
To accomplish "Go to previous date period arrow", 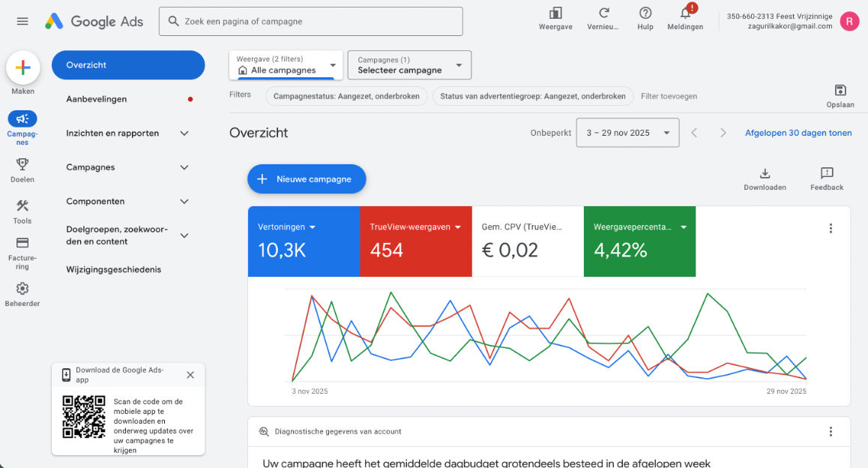I will click(694, 133).
